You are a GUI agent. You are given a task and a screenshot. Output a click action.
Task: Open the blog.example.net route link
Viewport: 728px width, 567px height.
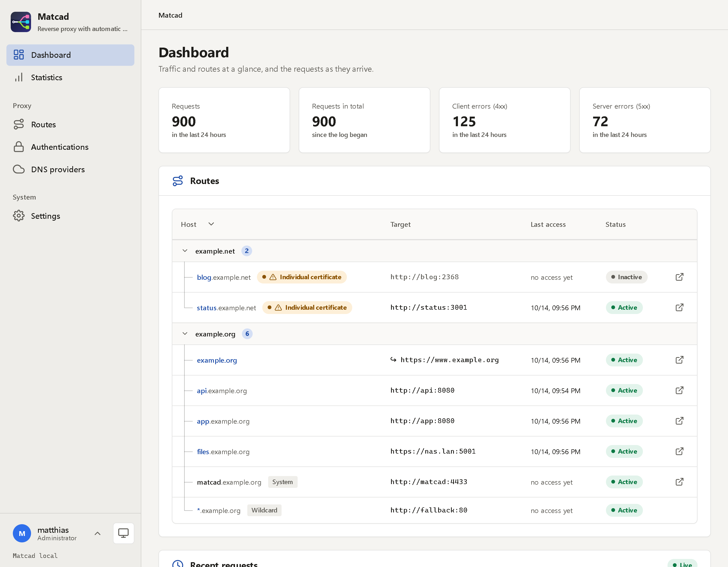[224, 277]
